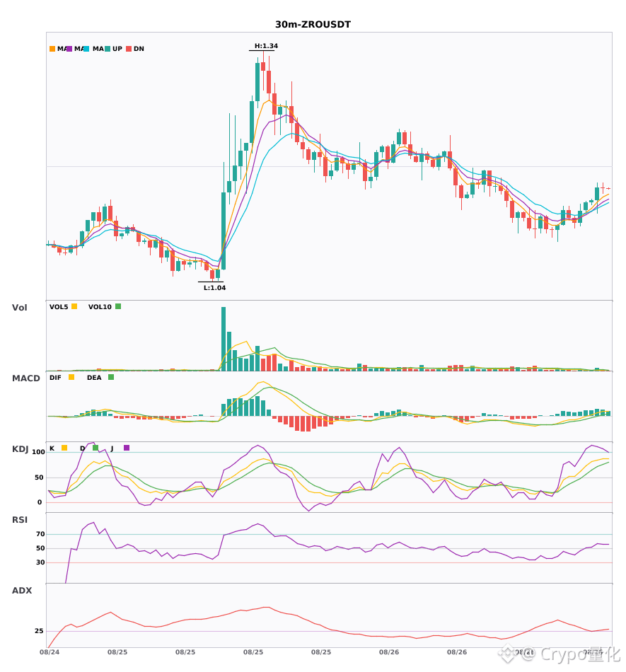This screenshot has height=672, width=626.
Task: Click the VOL10 legend text
Action: (x=100, y=307)
